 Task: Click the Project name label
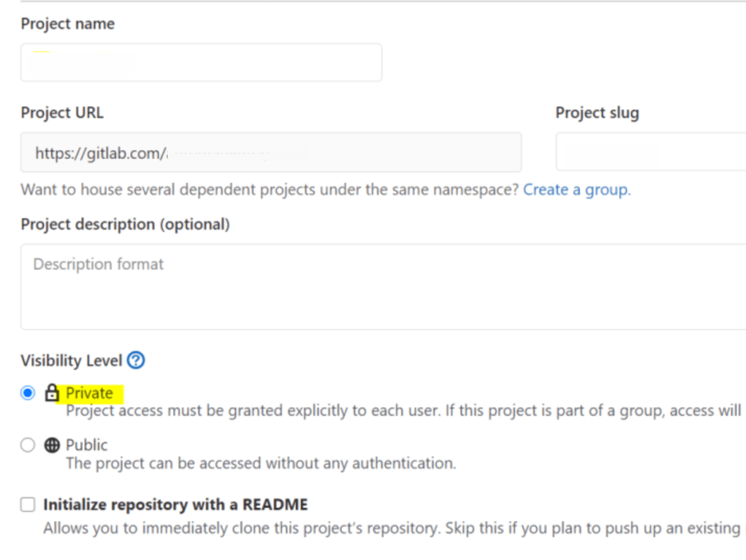[x=67, y=24]
